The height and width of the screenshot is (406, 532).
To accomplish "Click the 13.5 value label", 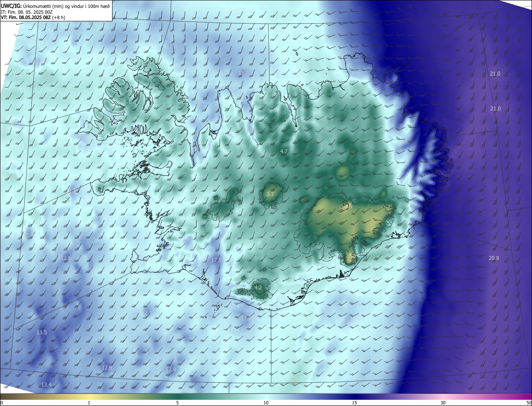I will 42,333.
